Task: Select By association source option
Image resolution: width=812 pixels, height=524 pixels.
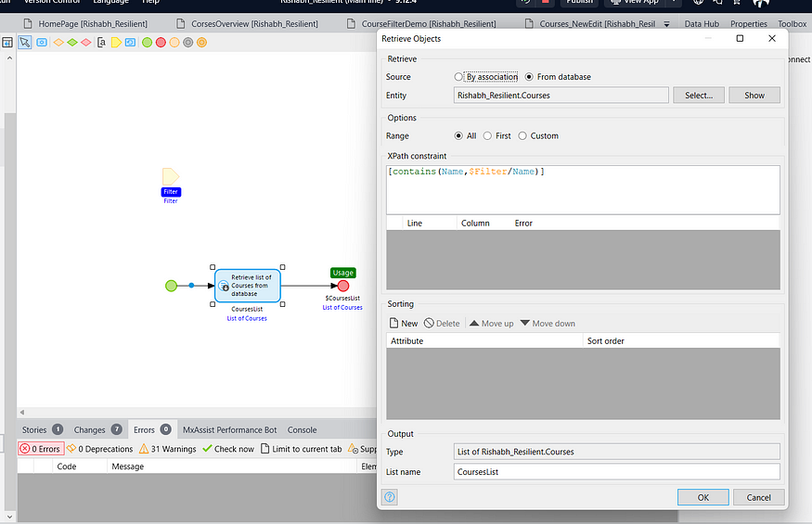Action: (485, 77)
